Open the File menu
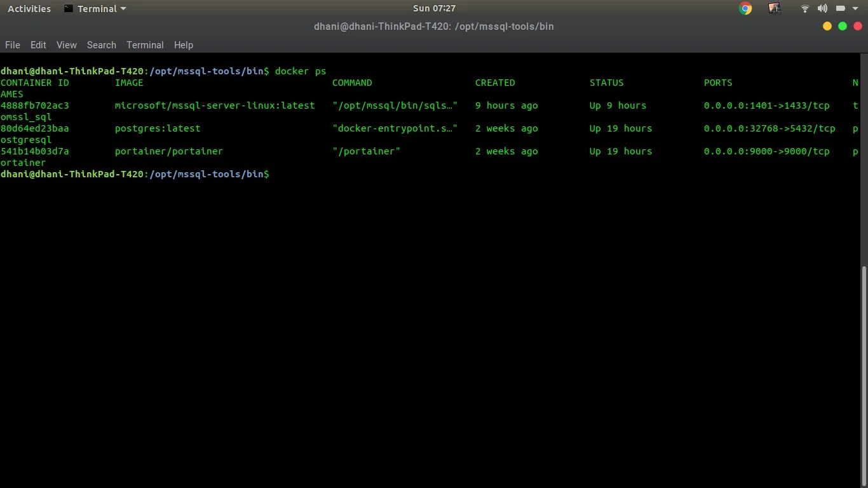This screenshot has width=868, height=488. click(x=12, y=45)
